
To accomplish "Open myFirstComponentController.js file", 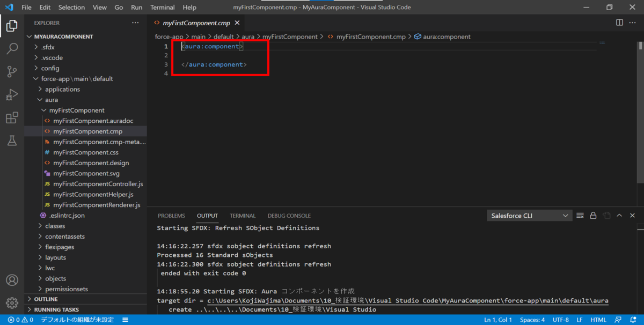I will click(x=98, y=184).
